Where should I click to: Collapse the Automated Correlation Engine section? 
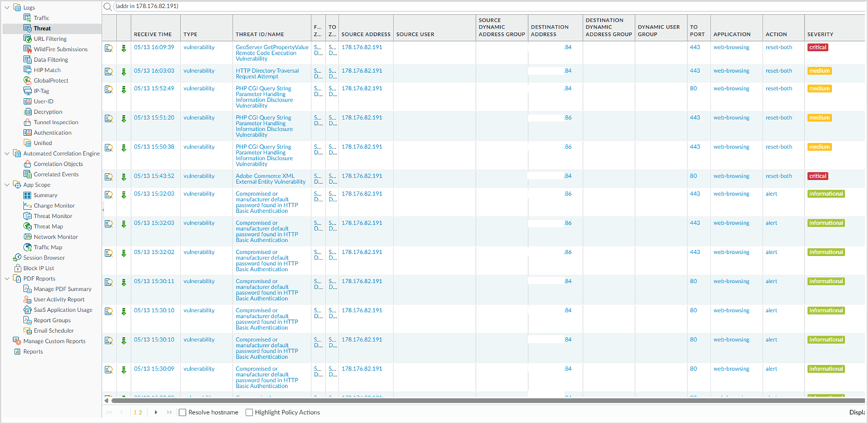pos(7,153)
